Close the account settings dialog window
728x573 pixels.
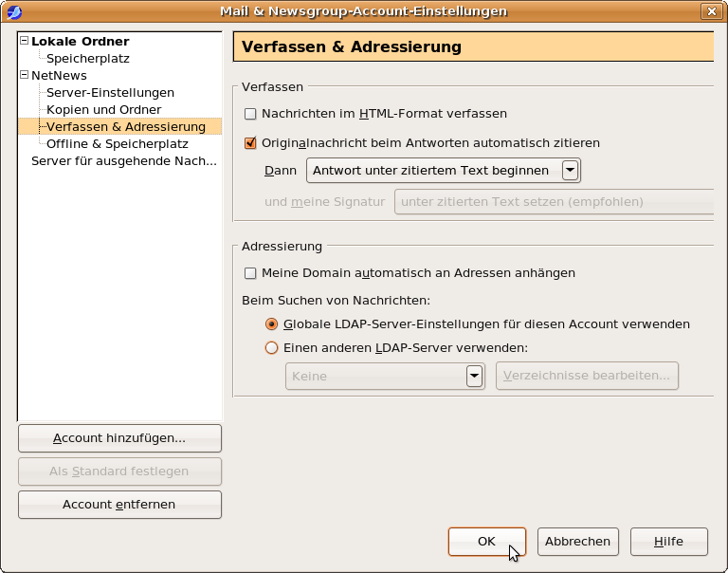[x=711, y=11]
